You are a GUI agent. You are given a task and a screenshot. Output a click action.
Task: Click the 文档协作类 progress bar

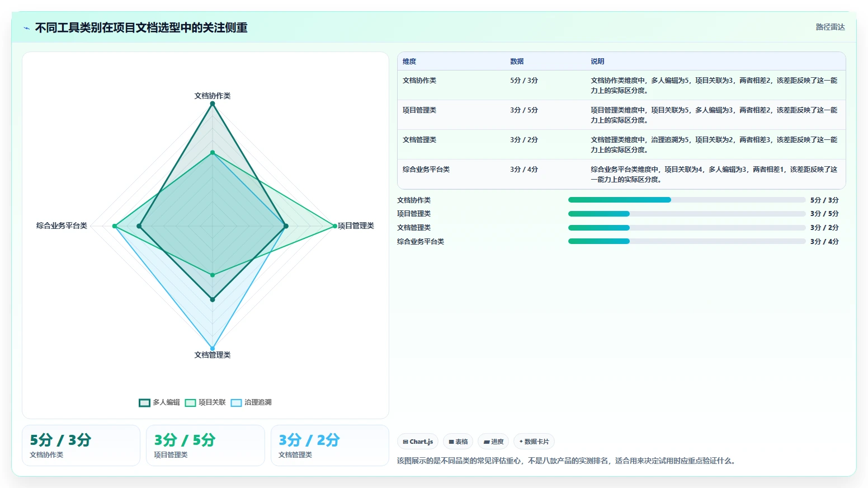pos(687,200)
